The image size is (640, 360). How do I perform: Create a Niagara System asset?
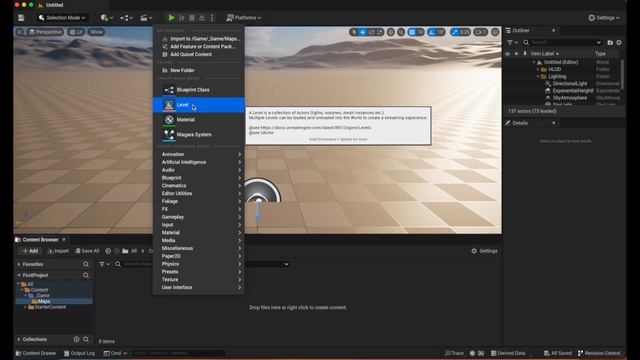tap(199, 134)
